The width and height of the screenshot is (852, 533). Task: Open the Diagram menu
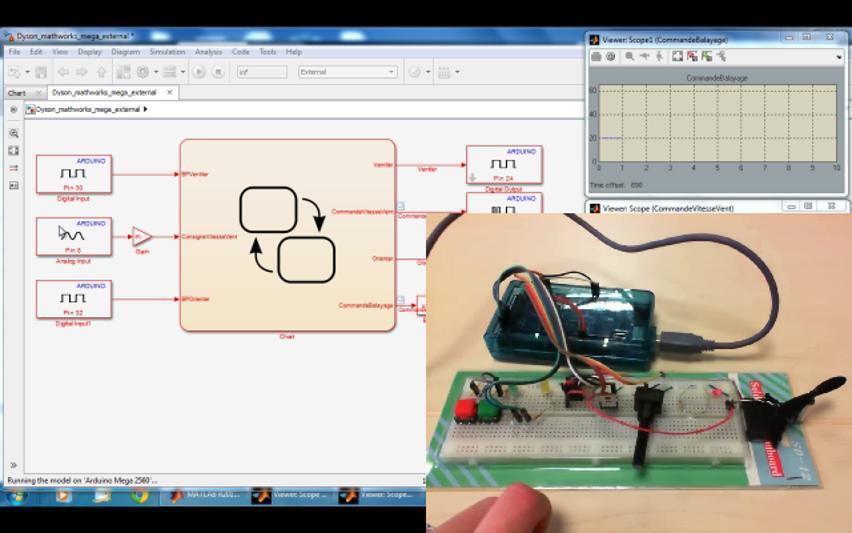(x=126, y=52)
